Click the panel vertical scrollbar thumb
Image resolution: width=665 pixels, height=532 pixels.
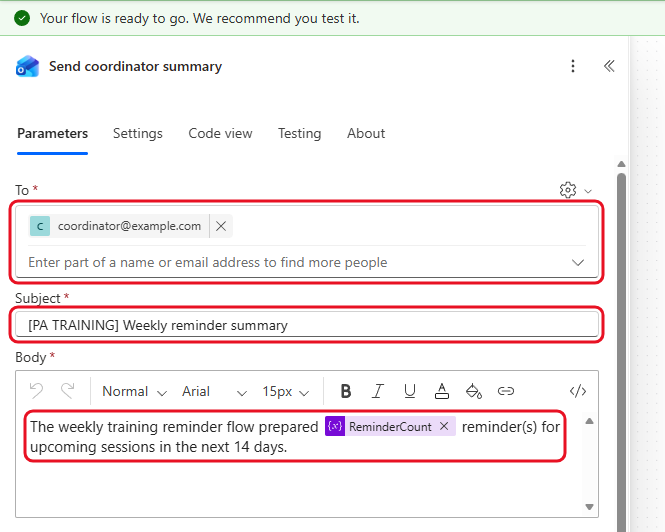coord(621,352)
